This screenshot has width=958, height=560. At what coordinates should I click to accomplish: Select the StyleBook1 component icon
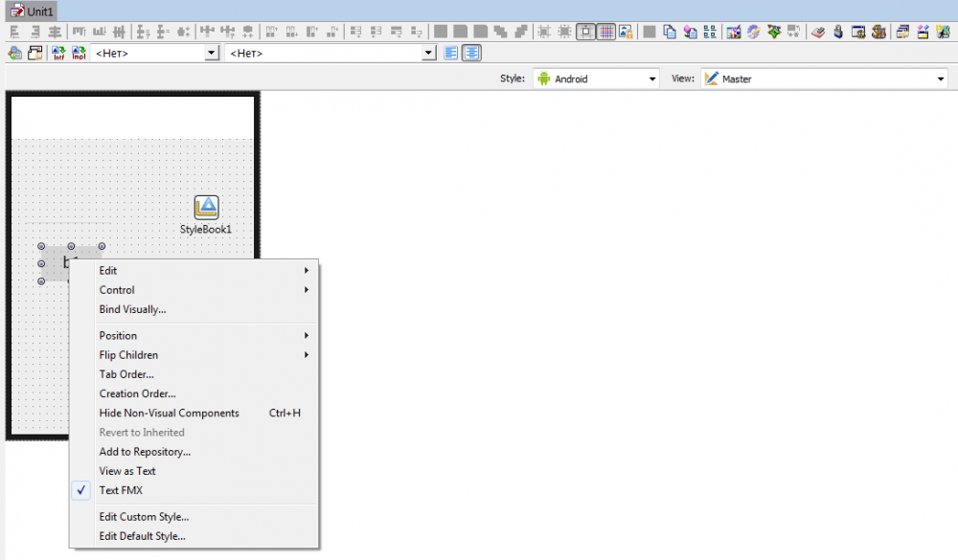207,208
